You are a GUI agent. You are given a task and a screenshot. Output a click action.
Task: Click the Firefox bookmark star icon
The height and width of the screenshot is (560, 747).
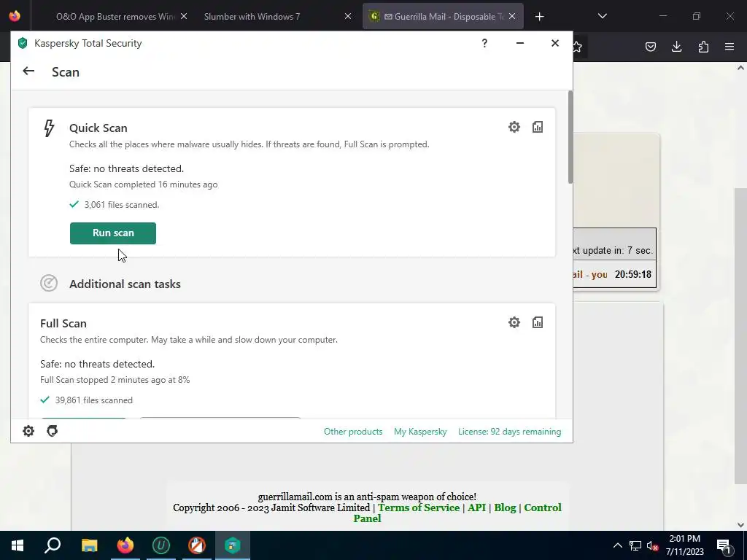[578, 47]
